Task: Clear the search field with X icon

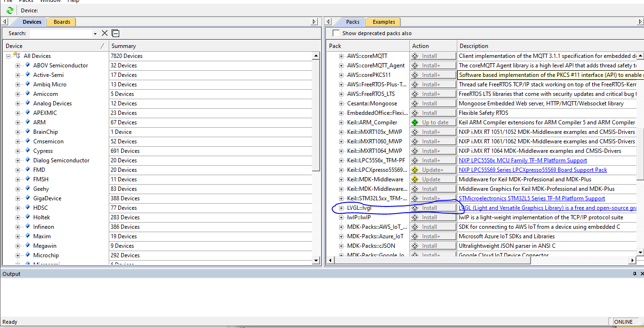Action: click(105, 33)
